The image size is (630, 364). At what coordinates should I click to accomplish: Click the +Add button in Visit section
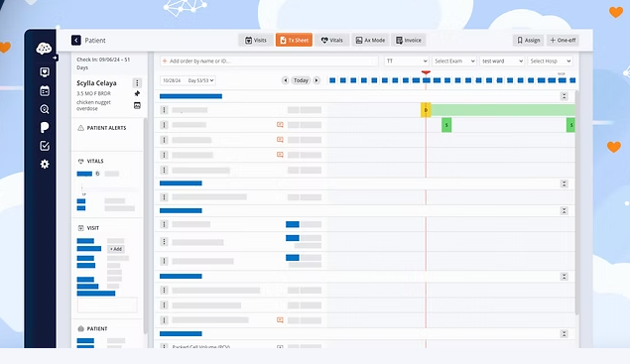point(116,249)
